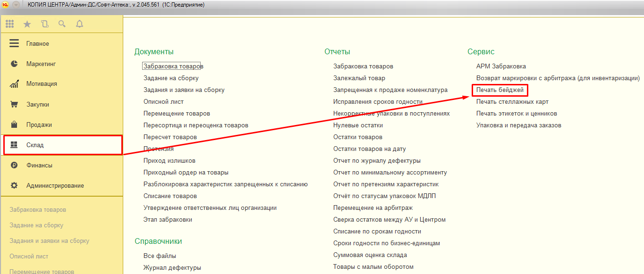Click the magnifier search icon

pyautogui.click(x=62, y=24)
